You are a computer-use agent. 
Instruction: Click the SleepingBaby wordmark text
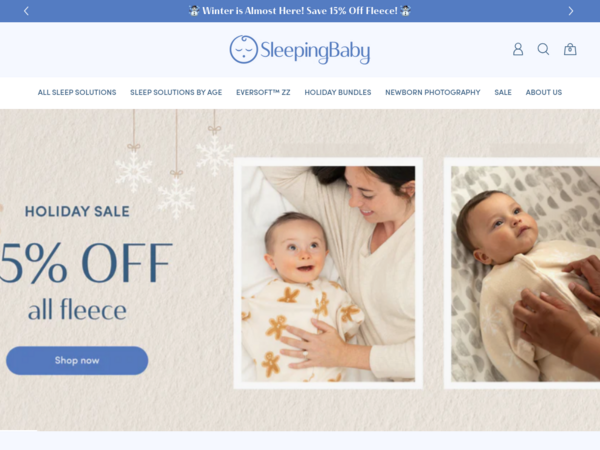coord(315,51)
